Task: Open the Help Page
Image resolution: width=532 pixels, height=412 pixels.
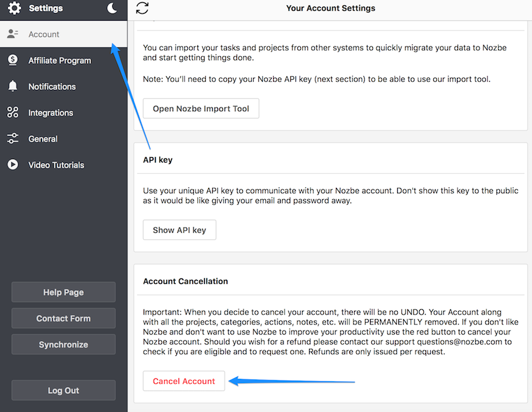Action: (63, 292)
